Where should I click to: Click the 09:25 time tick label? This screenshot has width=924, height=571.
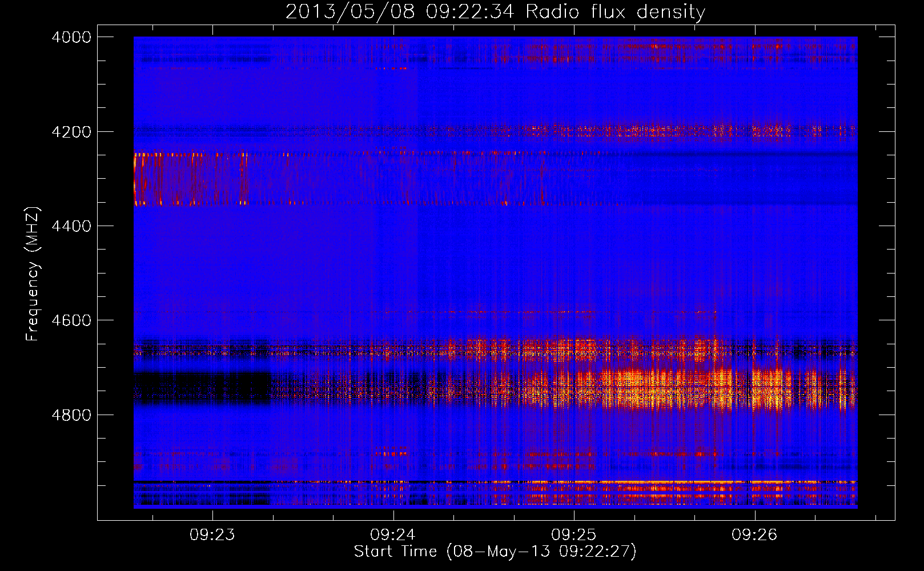574,534
